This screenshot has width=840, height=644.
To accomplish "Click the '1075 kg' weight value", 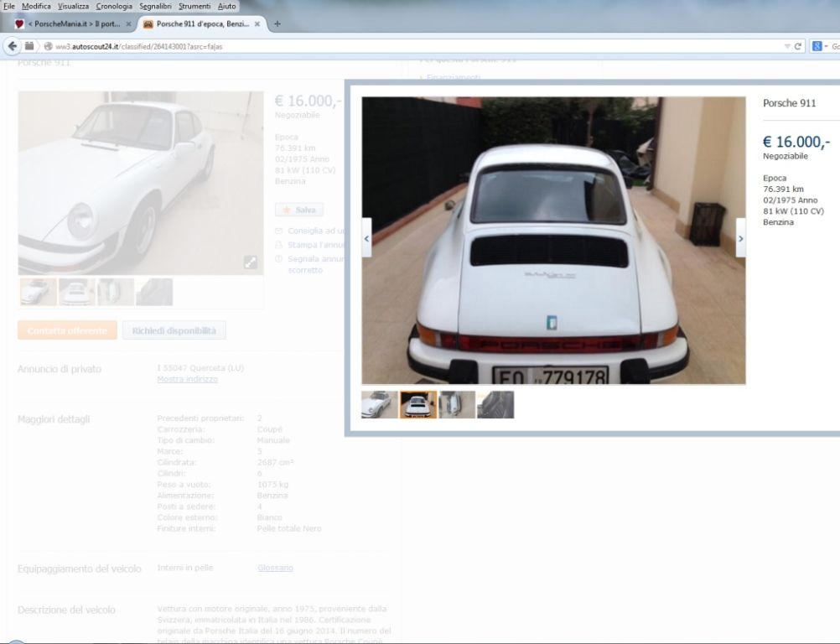I will click(272, 485).
